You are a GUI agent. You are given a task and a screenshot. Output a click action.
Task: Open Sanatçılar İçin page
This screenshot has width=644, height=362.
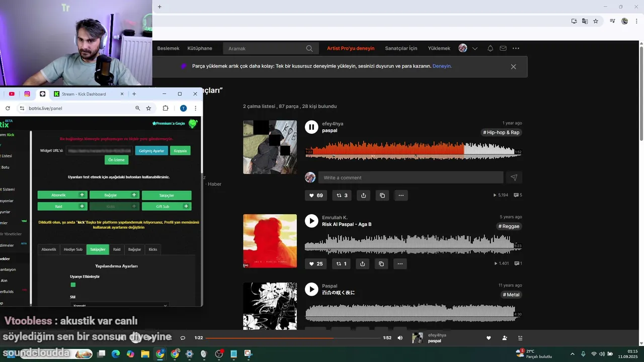pyautogui.click(x=401, y=48)
